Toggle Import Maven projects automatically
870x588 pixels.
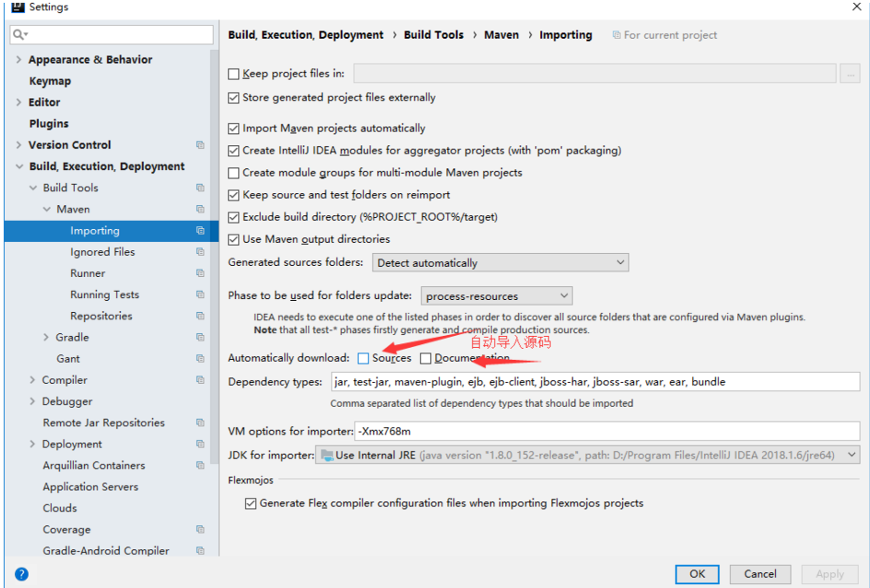tap(234, 129)
